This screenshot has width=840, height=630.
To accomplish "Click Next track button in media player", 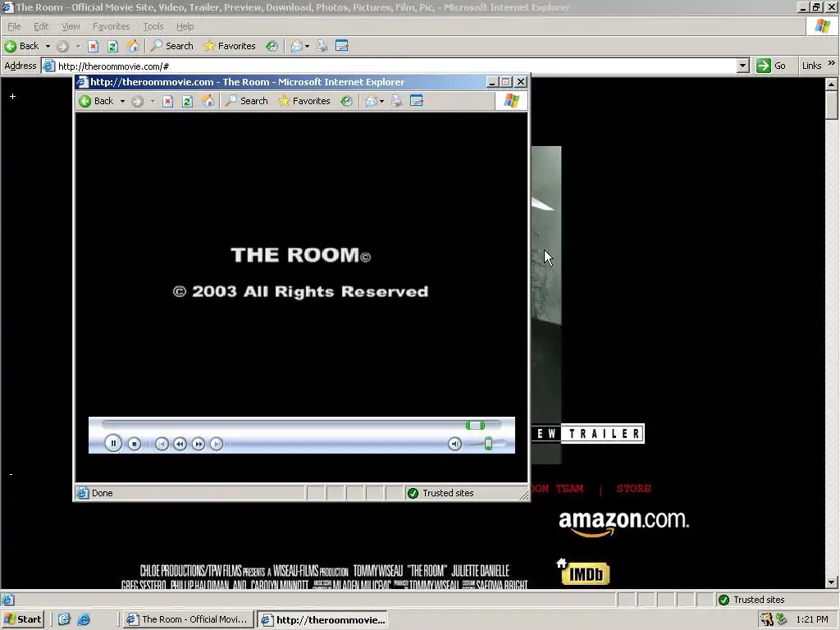I will coord(217,444).
